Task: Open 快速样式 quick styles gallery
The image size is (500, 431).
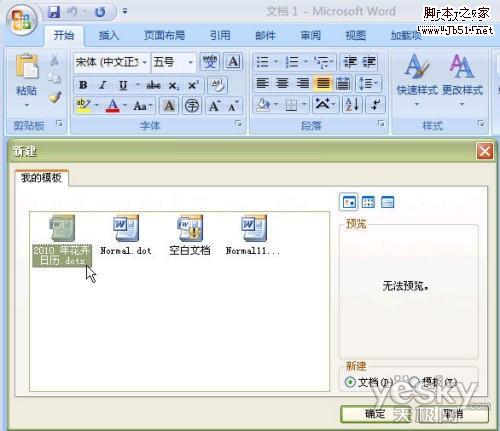Action: tap(417, 80)
